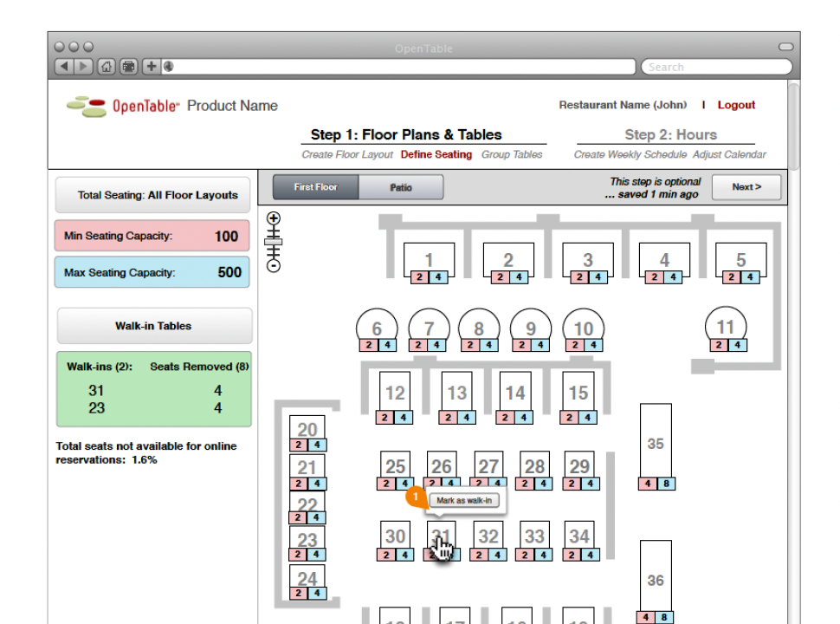Open the Group Tables sub-step
The width and height of the screenshot is (840, 624).
tap(512, 155)
